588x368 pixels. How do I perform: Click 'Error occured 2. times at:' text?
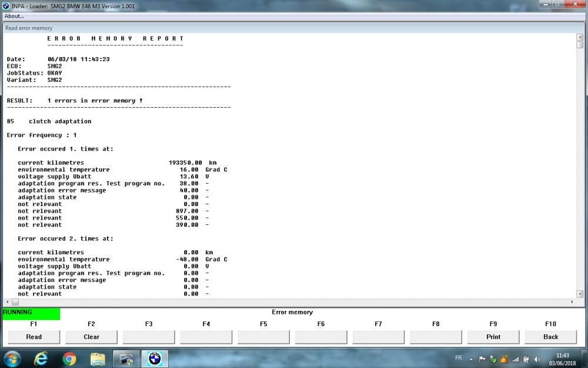click(66, 238)
